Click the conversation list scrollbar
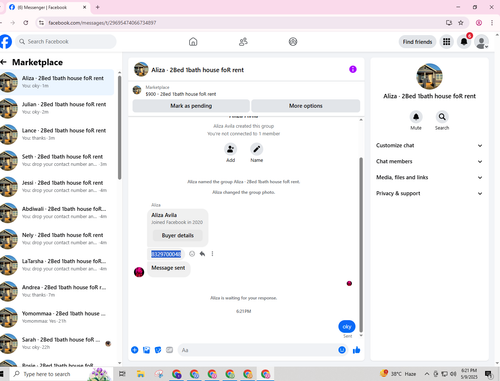Screen dimensions: 500x381 click(119, 128)
